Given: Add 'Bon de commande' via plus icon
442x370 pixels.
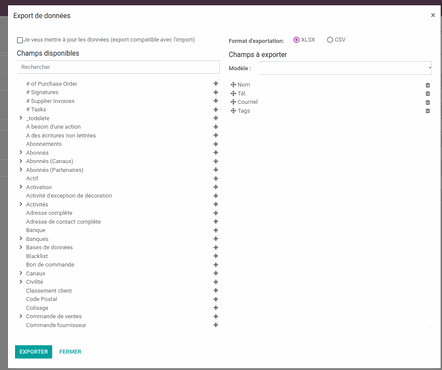Looking at the screenshot, I should click(x=216, y=265).
